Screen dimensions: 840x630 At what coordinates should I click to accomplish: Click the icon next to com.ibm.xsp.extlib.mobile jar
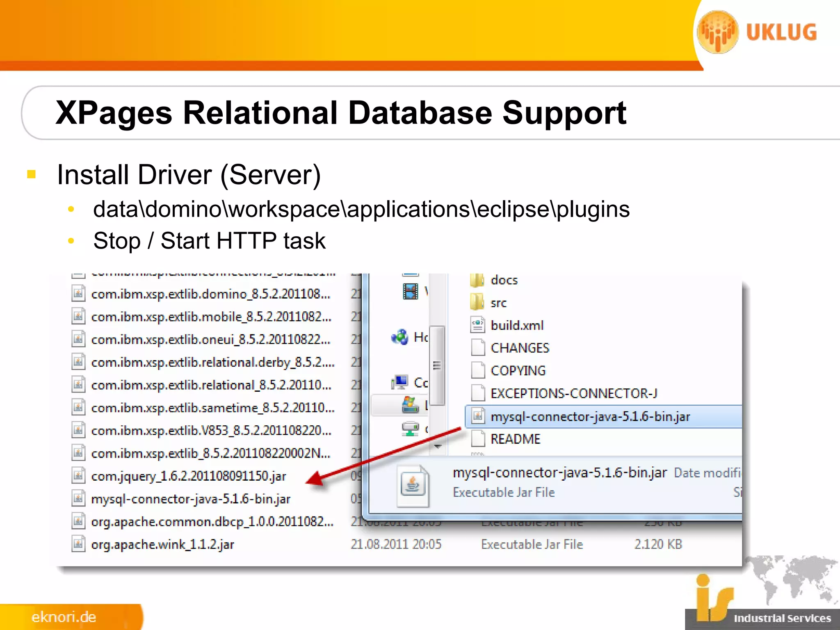pyautogui.click(x=78, y=316)
